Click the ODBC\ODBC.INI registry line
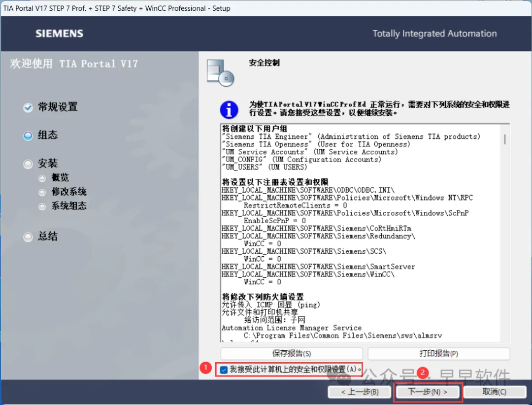 (x=308, y=190)
